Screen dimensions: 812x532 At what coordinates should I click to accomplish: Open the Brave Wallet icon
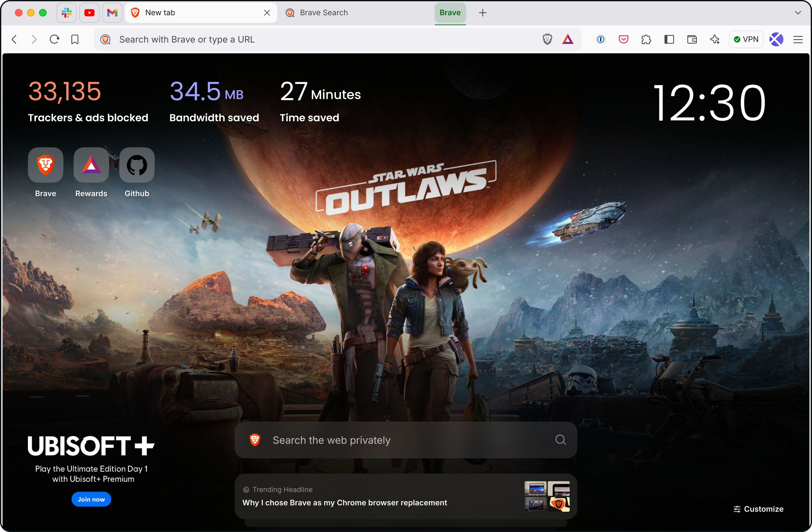(x=692, y=39)
